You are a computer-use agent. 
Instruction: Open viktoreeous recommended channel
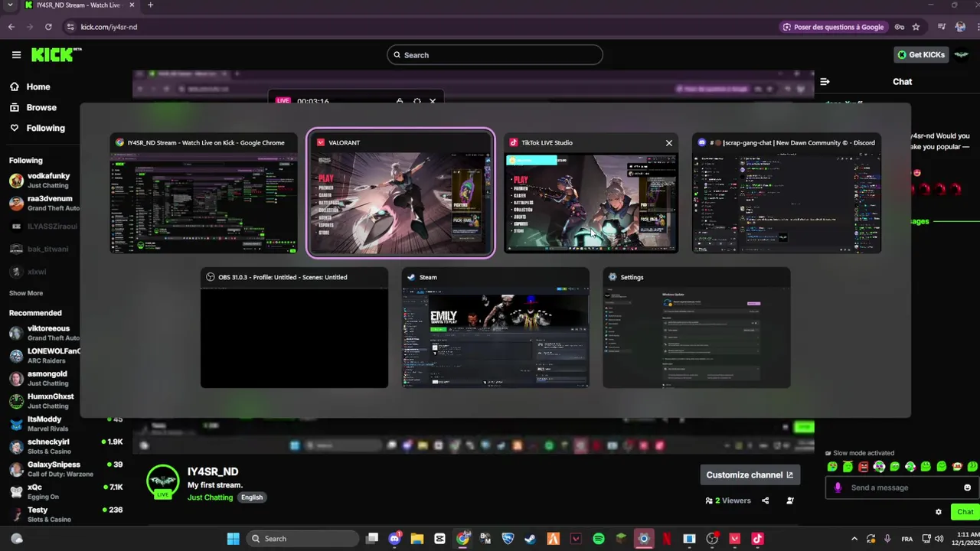(x=44, y=333)
